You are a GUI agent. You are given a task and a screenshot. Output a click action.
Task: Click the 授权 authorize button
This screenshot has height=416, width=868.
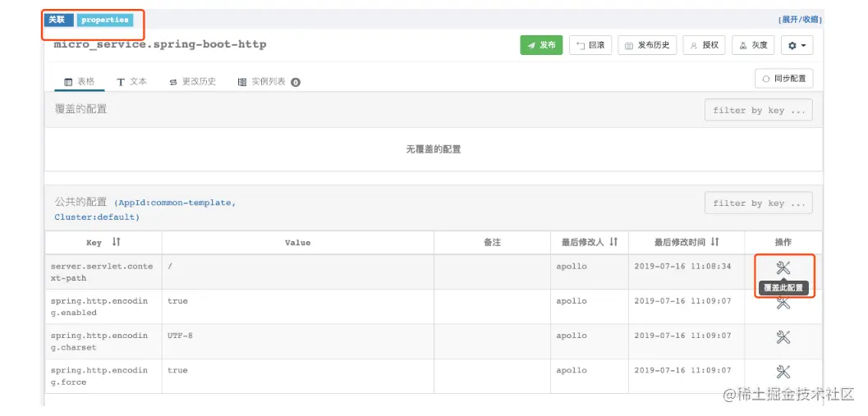[x=703, y=45]
